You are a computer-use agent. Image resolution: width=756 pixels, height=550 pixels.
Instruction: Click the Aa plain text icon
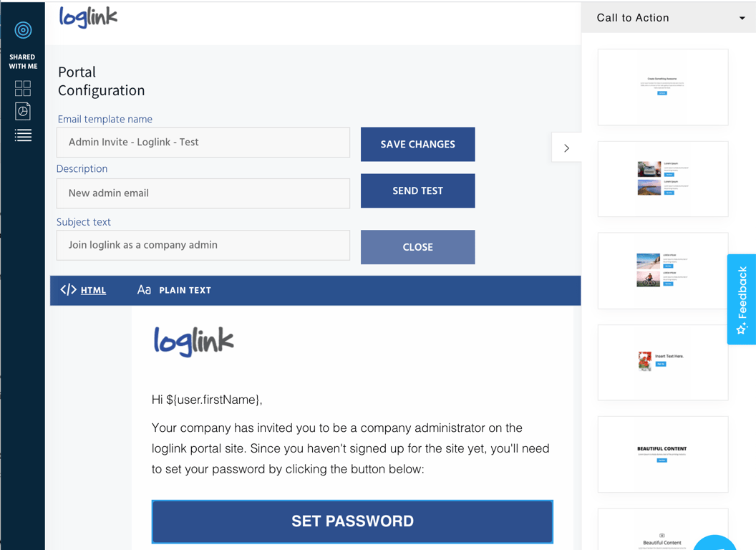coord(144,290)
